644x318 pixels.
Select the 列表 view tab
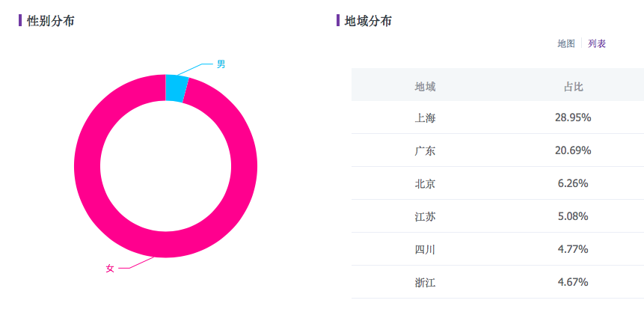597,43
